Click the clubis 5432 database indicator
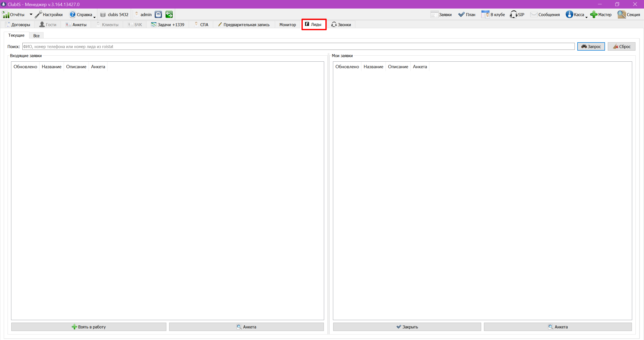The height and width of the screenshot is (340, 644). [115, 15]
